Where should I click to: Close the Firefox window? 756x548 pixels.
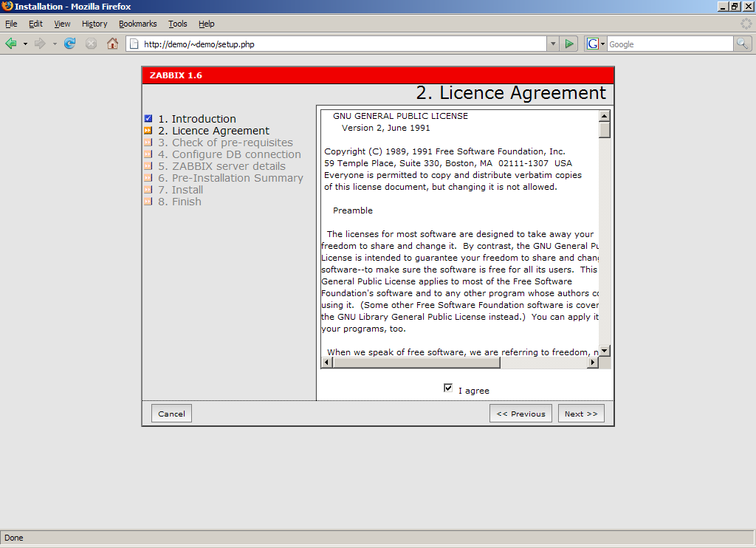748,6
